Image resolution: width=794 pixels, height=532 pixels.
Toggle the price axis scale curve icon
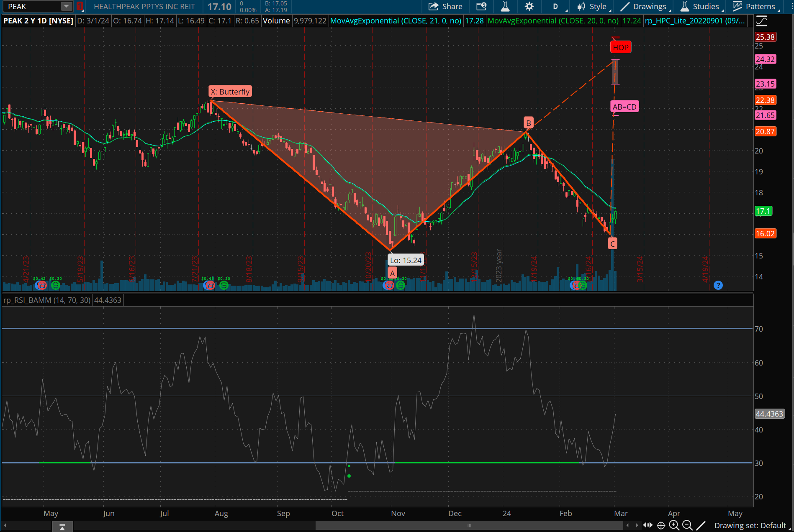pyautogui.click(x=762, y=21)
